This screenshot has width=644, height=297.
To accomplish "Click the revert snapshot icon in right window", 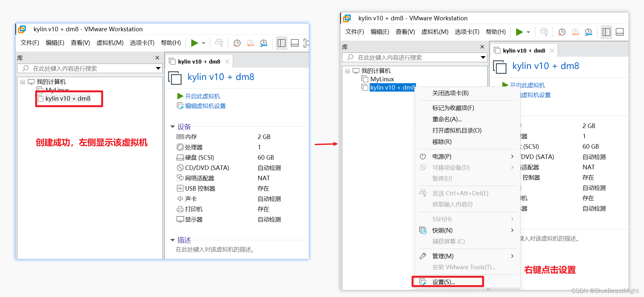I will click(575, 32).
